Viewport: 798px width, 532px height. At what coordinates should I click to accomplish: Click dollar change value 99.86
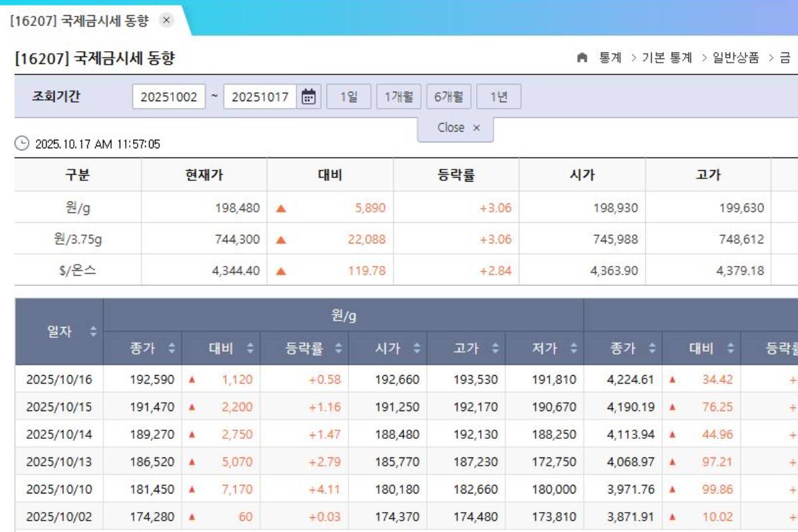click(718, 489)
